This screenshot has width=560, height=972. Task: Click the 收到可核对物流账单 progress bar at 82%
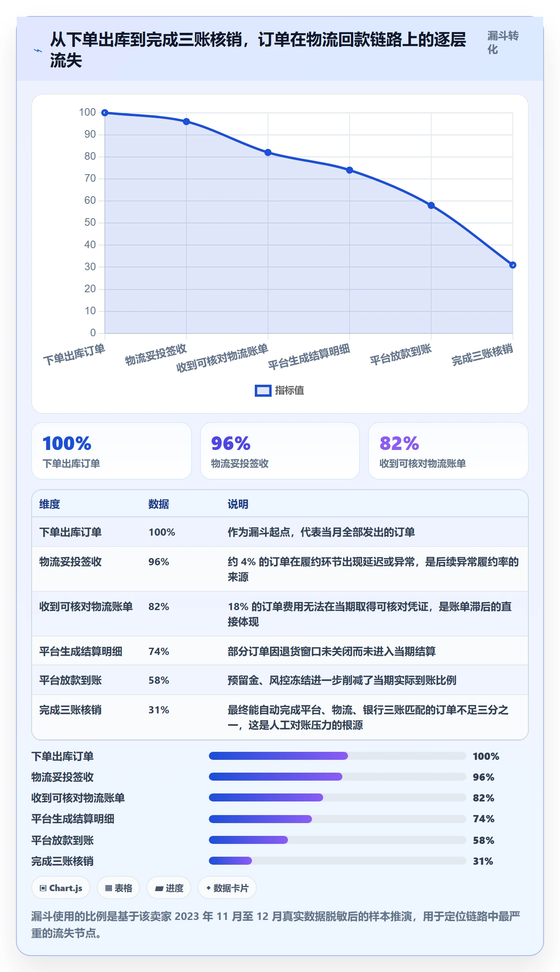(338, 797)
